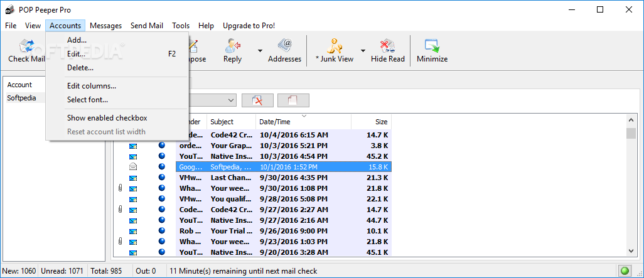Image resolution: width=644 pixels, height=278 pixels.
Task: Click the message list scrollbar thumb
Action: (631, 134)
